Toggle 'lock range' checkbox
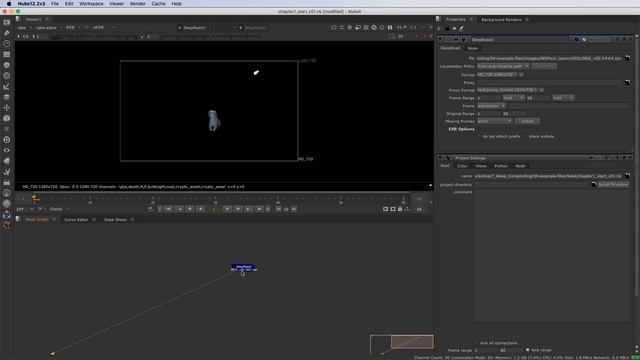Screen dimensions: 640x360 527,350
